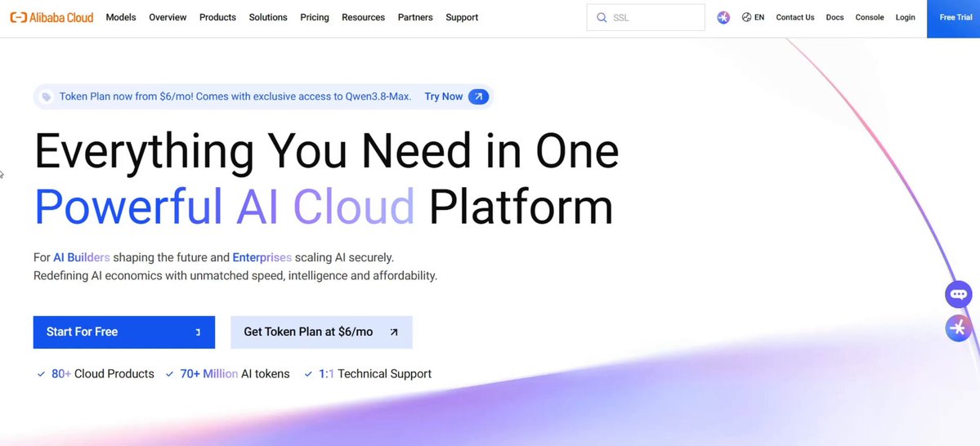Click the Powerful AI Cloud Platform heading
Viewport: 980px width, 446px height.
(323, 206)
